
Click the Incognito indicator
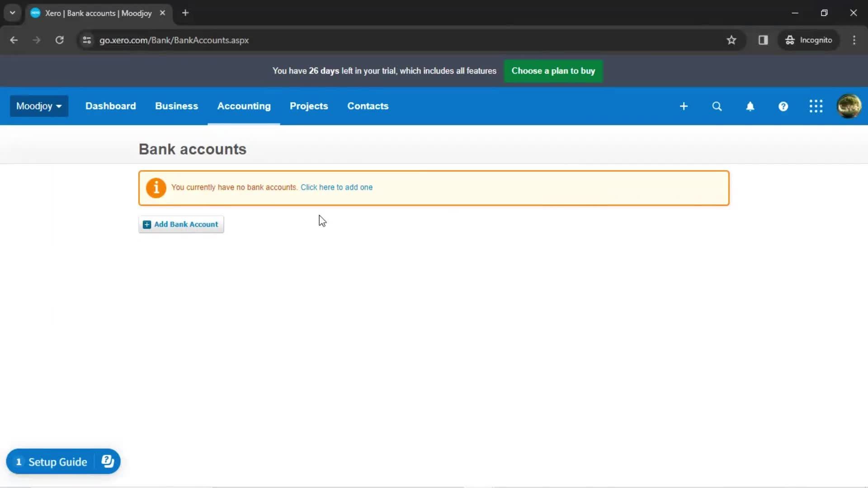tap(809, 40)
